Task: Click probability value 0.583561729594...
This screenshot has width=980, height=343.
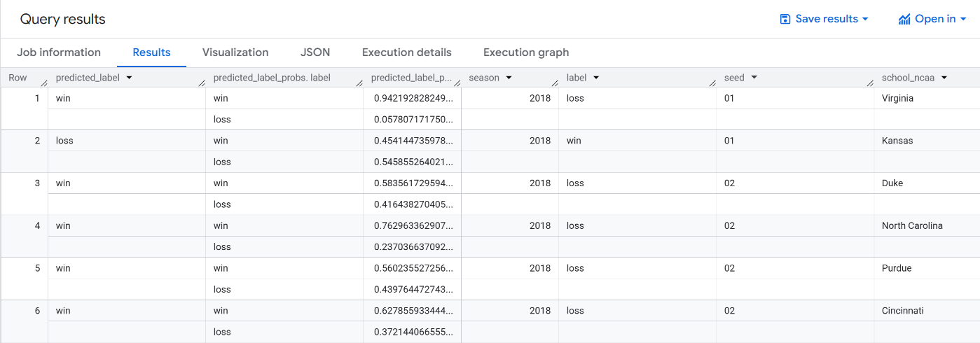Action: (412, 183)
